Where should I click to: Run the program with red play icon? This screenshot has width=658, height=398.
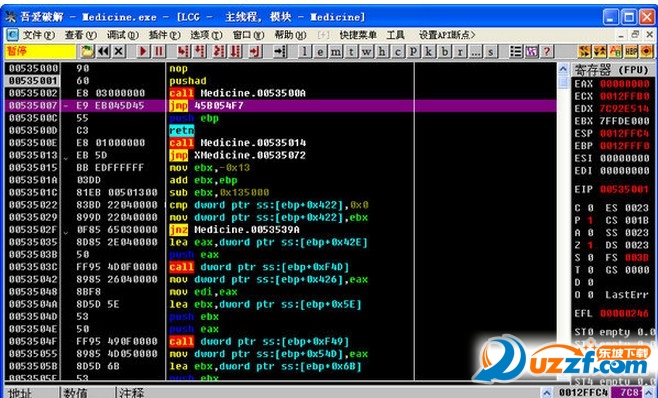(x=143, y=51)
